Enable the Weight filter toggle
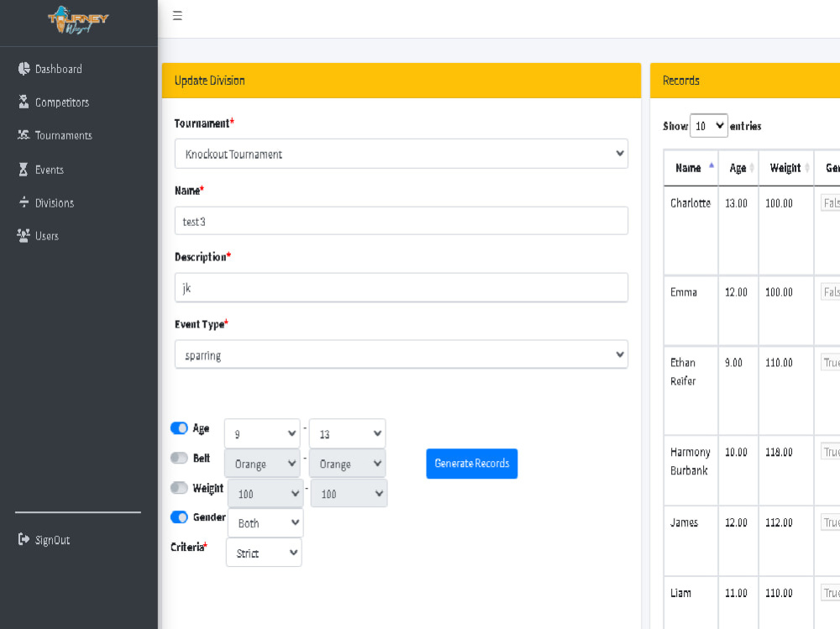Image resolution: width=840 pixels, height=629 pixels. coord(179,488)
